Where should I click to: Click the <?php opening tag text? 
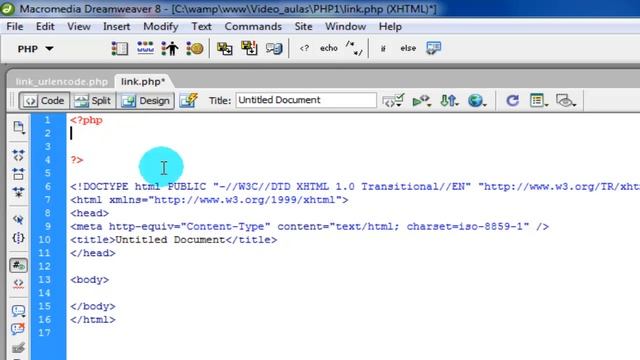click(x=86, y=120)
